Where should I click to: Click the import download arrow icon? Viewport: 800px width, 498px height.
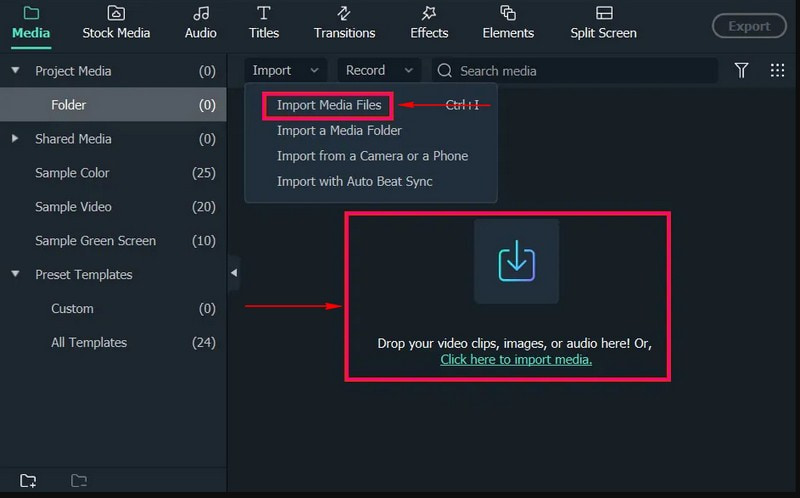[516, 261]
